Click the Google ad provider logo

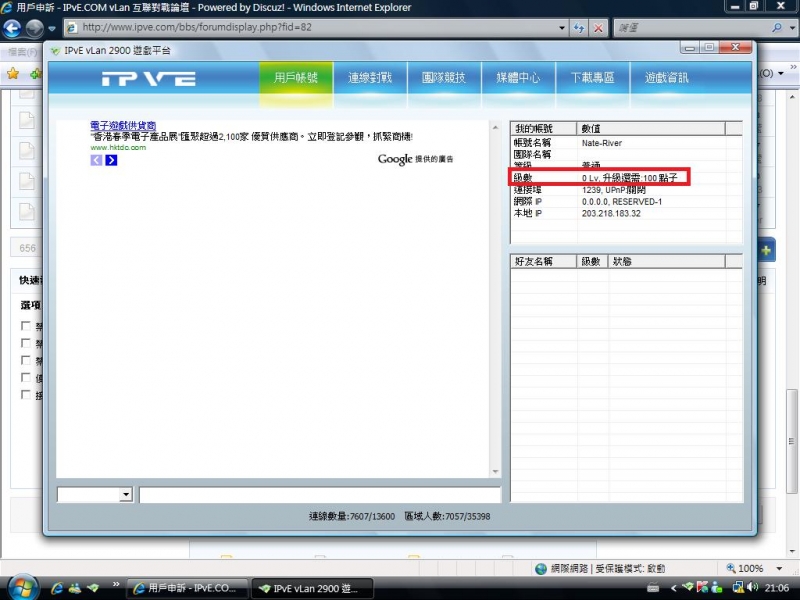[x=395, y=159]
